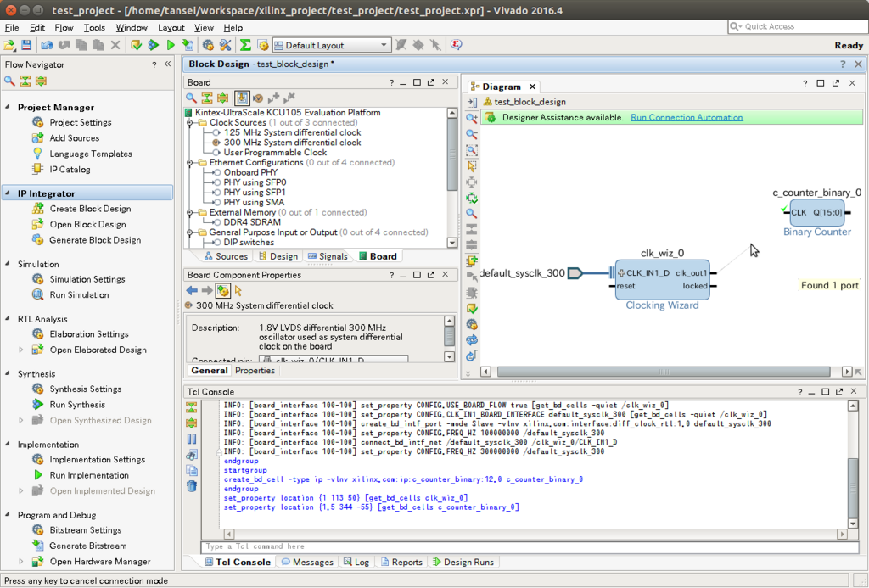Click Run Connection Automation link

687,117
